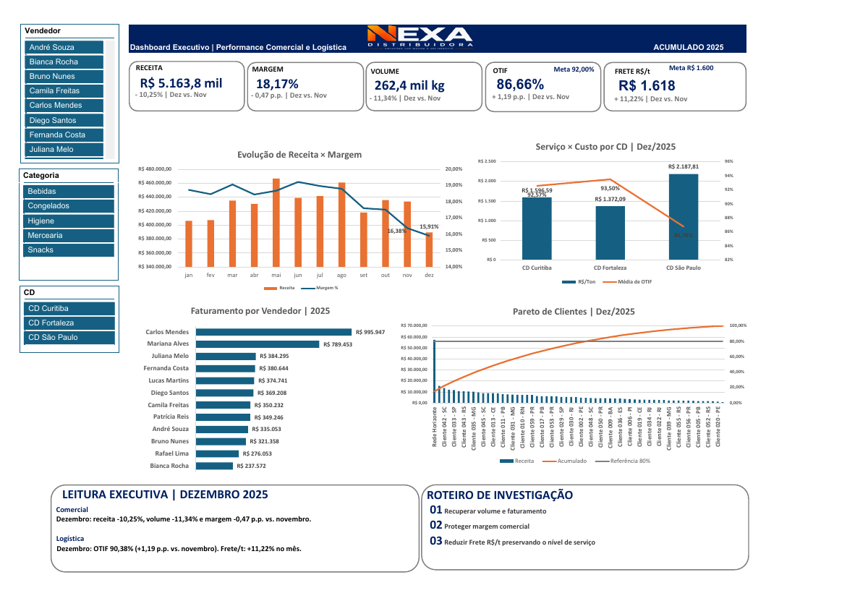Click step 03 Reduzir Frete R$/t
The height and width of the screenshot is (614, 868).
pos(512,541)
